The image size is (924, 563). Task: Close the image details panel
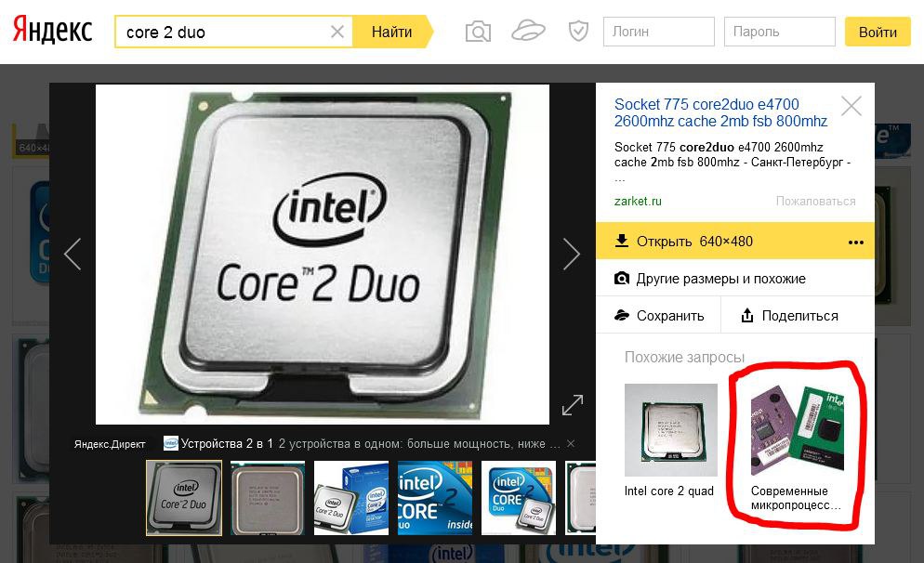coord(851,107)
